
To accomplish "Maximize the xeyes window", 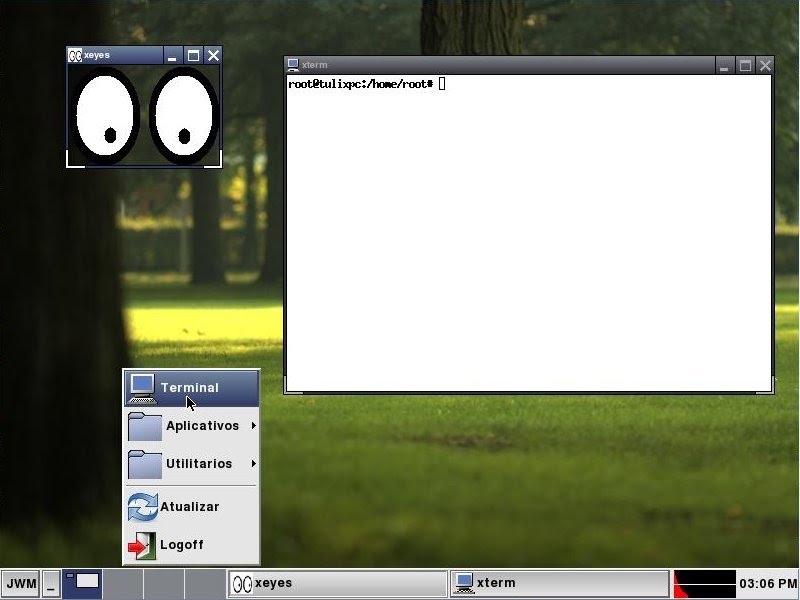I will coord(193,56).
